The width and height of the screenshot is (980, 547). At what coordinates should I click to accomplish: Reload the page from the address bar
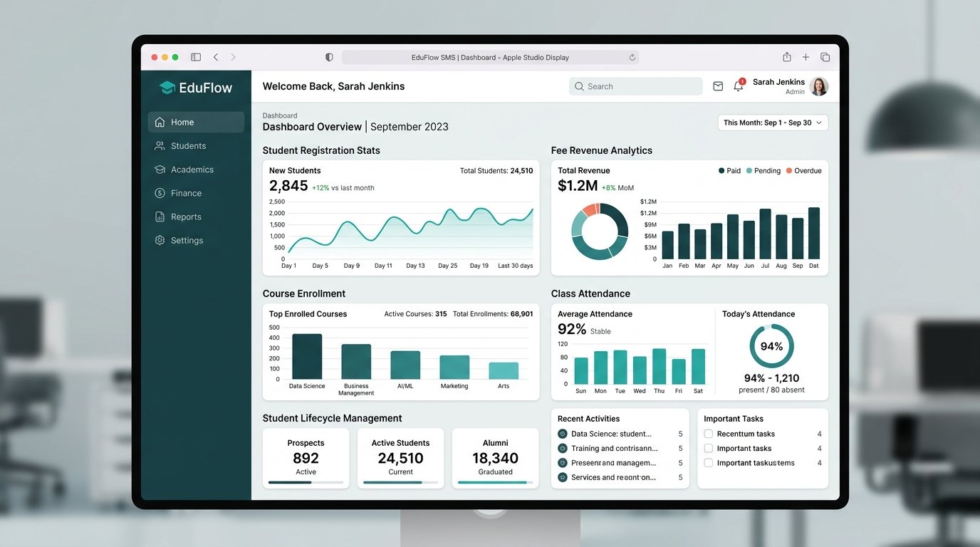[x=632, y=58]
